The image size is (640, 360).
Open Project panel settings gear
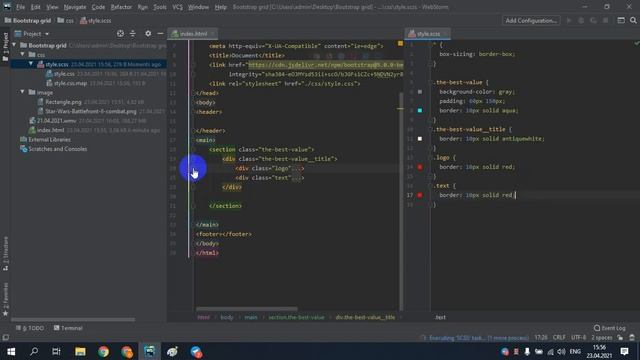[148, 34]
